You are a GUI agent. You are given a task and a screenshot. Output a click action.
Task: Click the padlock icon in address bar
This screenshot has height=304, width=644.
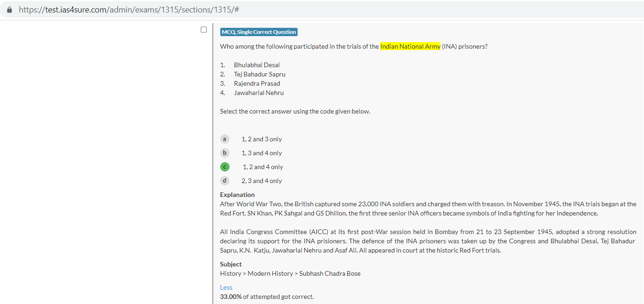tap(10, 10)
